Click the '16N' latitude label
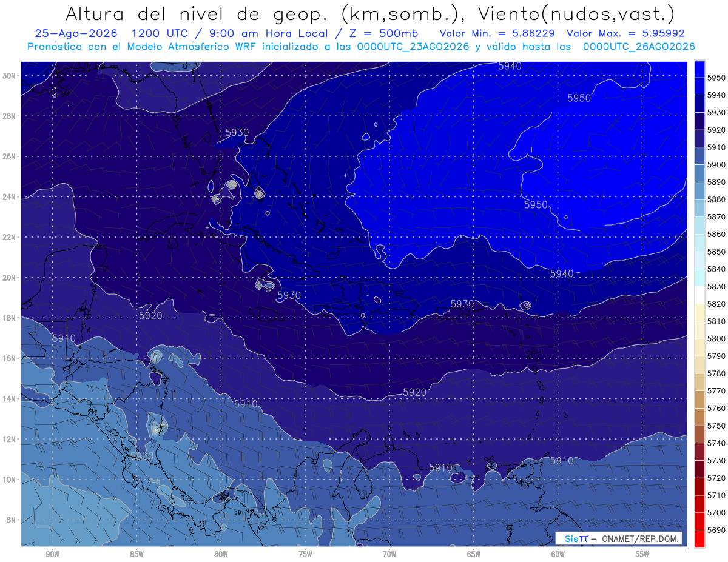The width and height of the screenshot is (728, 562). tap(10, 358)
